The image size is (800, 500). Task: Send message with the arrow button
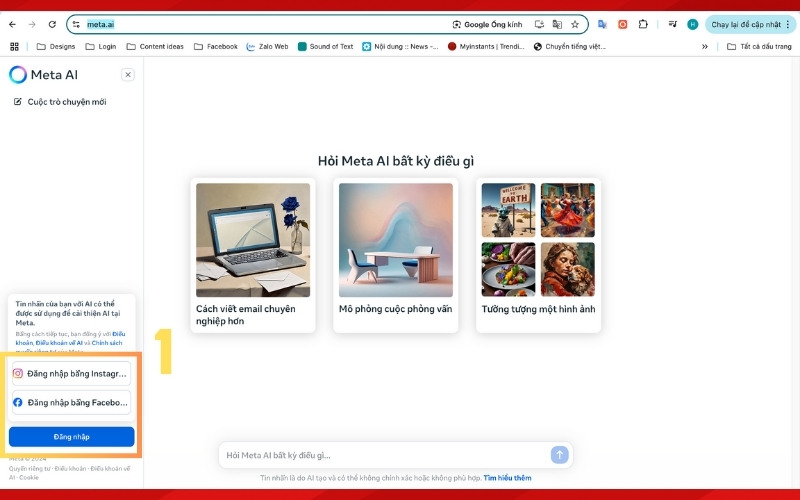[559, 455]
